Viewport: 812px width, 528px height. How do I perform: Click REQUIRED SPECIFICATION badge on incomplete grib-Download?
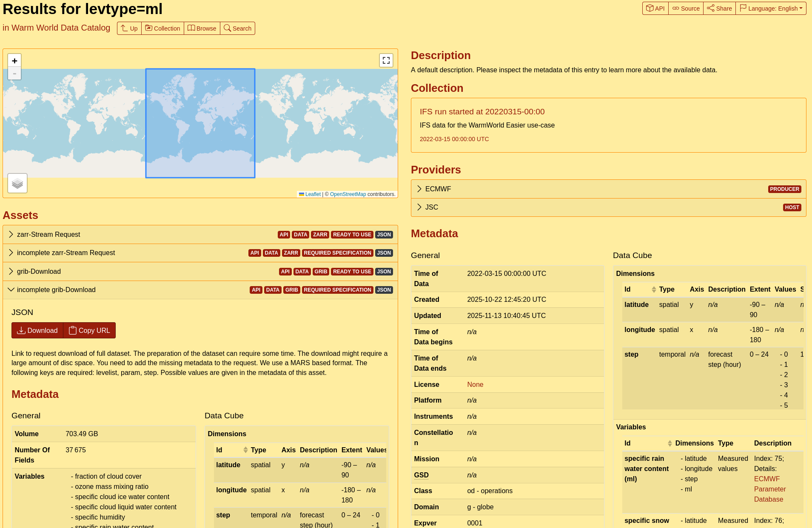tap(337, 290)
